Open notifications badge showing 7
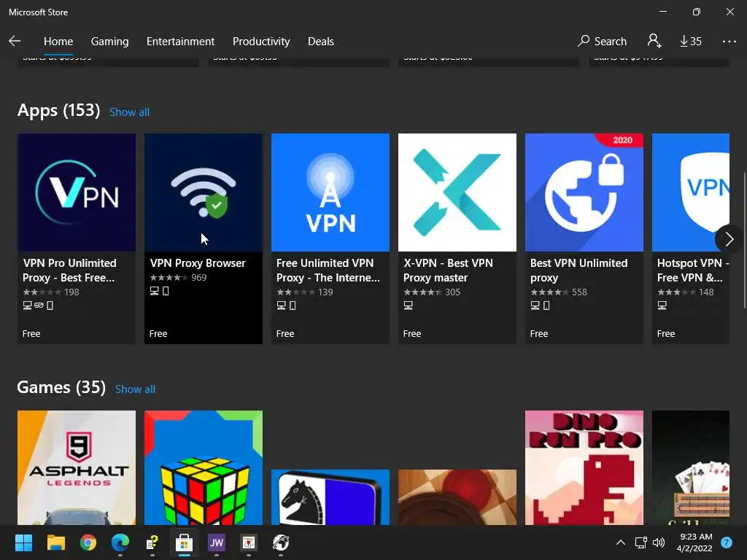747x560 pixels. click(727, 542)
